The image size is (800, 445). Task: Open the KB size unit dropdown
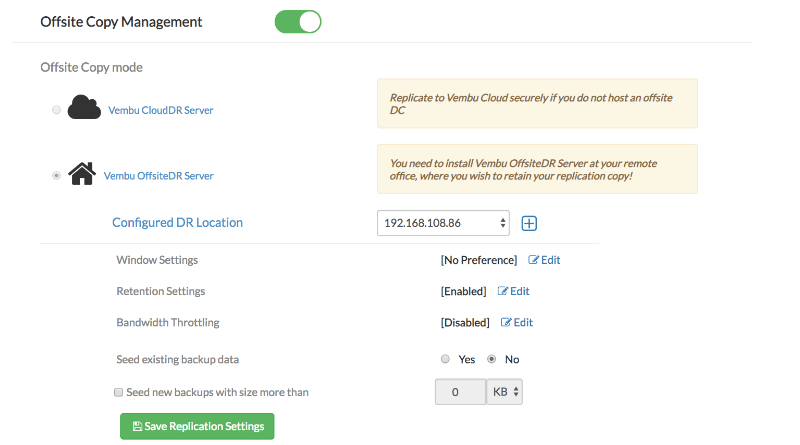tap(505, 392)
